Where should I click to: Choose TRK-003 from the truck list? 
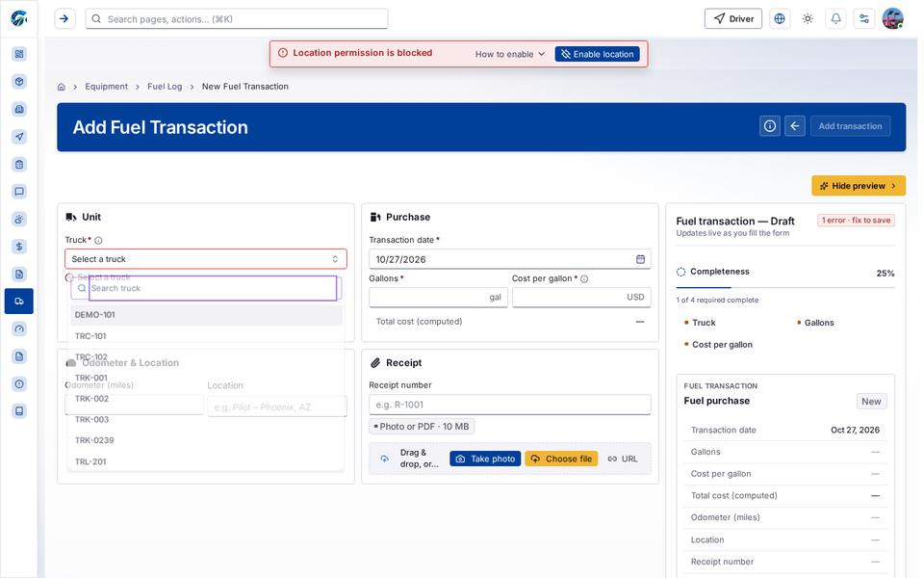click(x=206, y=419)
